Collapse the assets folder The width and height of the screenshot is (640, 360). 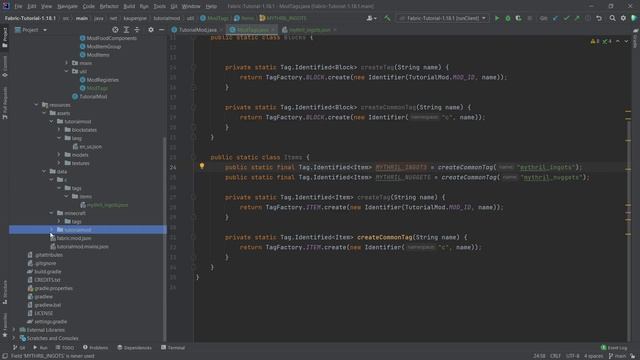(44, 113)
